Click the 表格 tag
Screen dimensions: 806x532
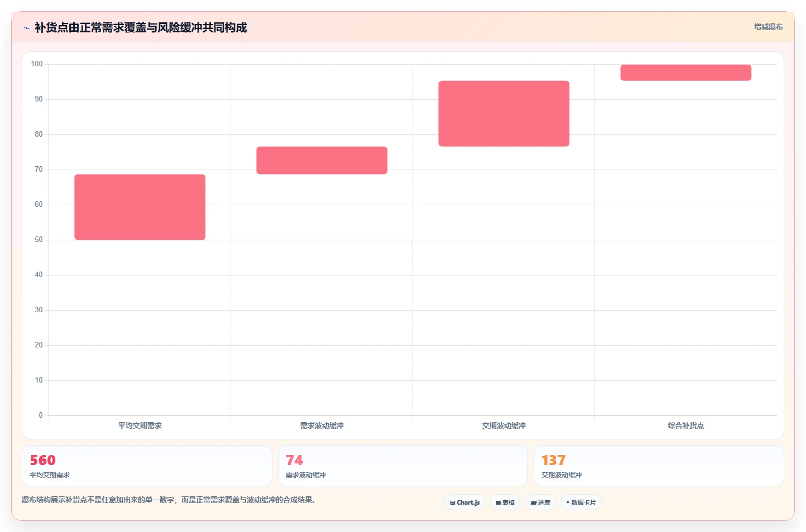(x=505, y=502)
